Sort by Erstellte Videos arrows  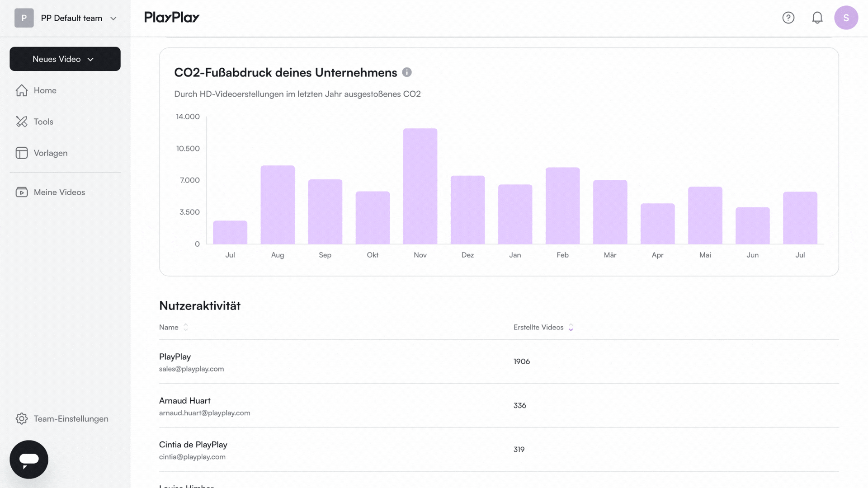click(x=571, y=327)
